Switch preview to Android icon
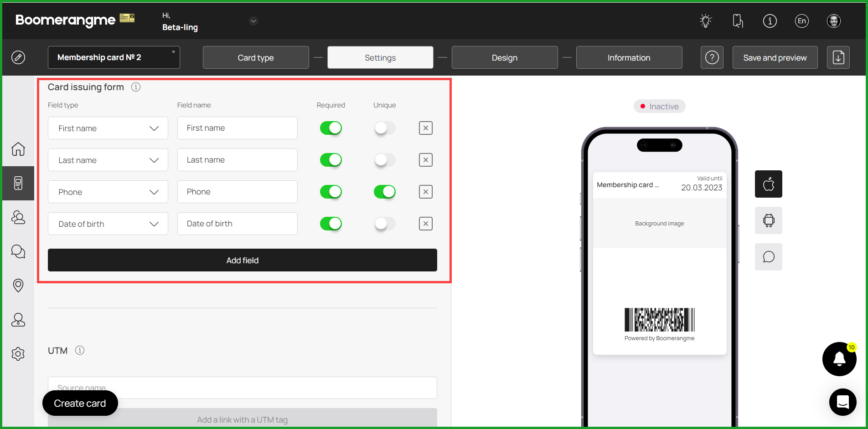868x429 pixels. (768, 220)
